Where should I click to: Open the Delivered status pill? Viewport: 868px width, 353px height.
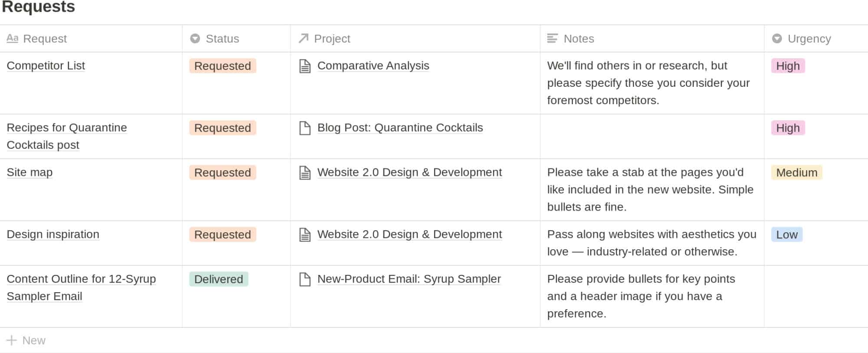click(218, 279)
